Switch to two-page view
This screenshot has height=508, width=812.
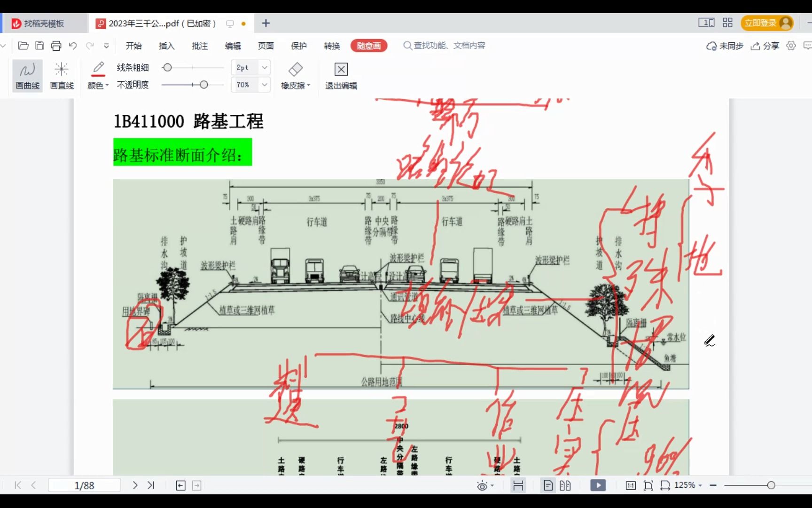(565, 485)
